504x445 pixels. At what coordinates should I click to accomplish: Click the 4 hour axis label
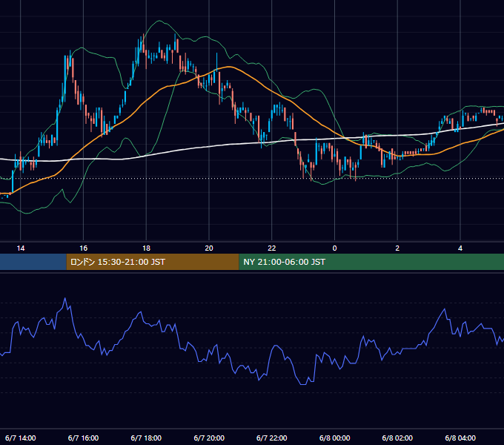[460, 248]
